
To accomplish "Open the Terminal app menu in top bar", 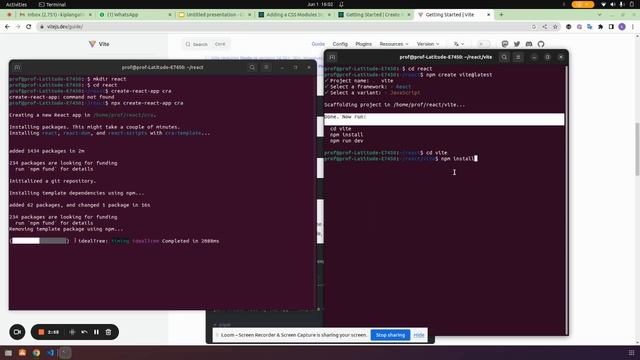I will [x=52, y=4].
